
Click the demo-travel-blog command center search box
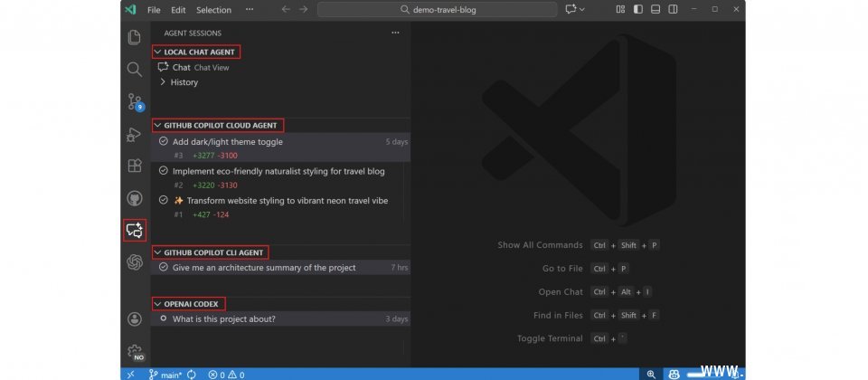(437, 10)
